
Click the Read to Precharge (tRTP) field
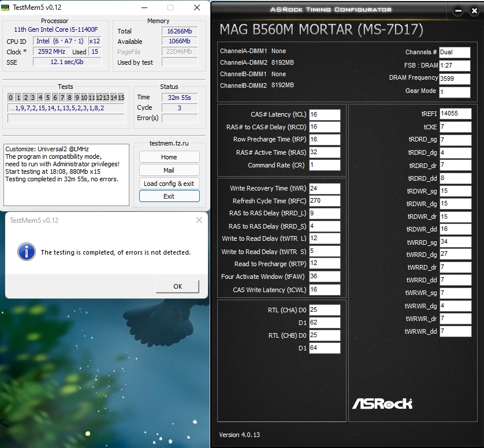[325, 263]
